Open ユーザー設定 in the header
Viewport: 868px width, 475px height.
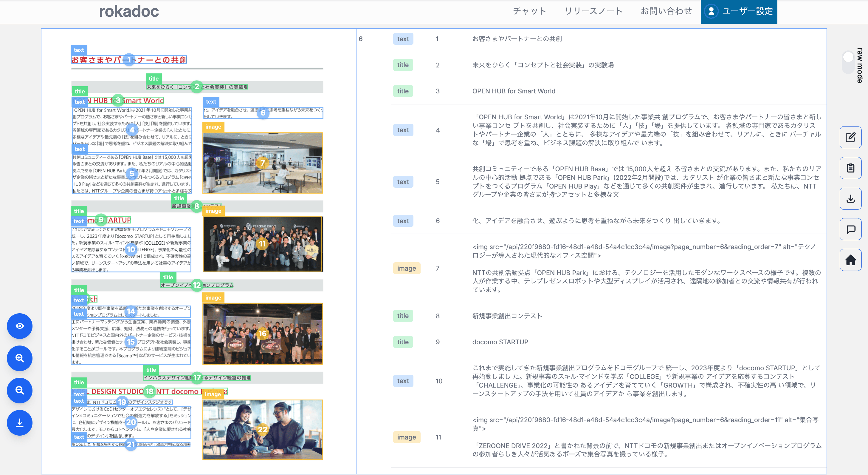(x=739, y=12)
